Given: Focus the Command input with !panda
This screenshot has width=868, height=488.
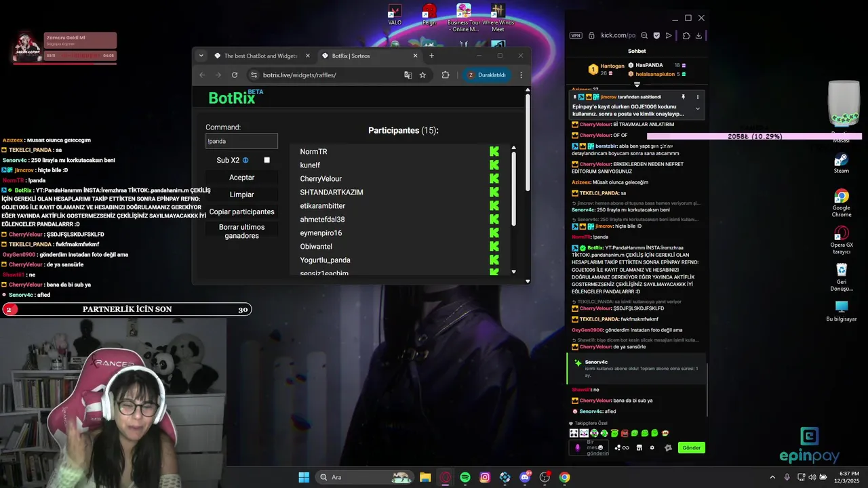Looking at the screenshot, I should [241, 141].
